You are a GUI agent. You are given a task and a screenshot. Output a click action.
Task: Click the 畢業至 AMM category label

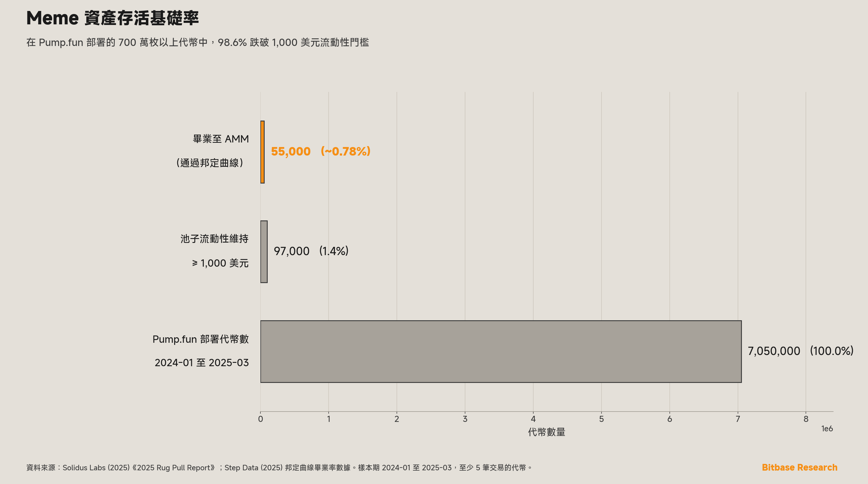pyautogui.click(x=221, y=139)
